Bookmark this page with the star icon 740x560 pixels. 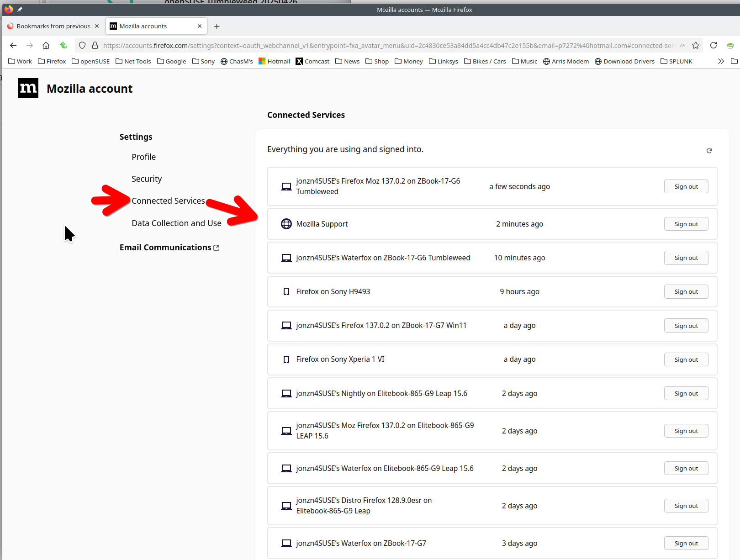coord(696,45)
